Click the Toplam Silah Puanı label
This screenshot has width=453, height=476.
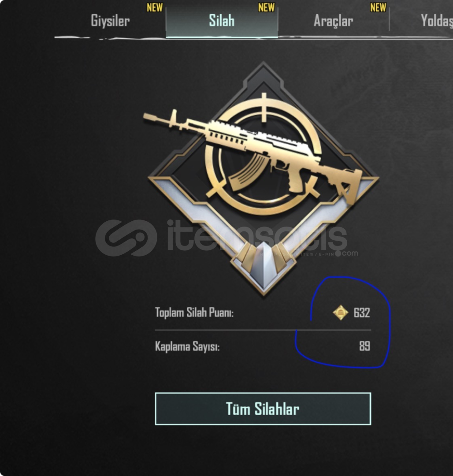194,312
